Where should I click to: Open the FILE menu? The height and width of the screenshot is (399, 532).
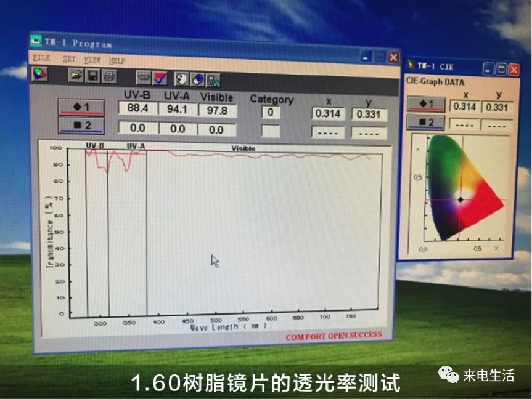(42, 58)
